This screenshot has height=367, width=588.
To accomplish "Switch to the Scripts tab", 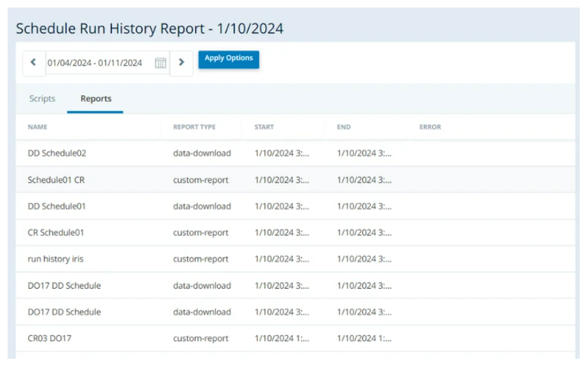I will (x=42, y=98).
